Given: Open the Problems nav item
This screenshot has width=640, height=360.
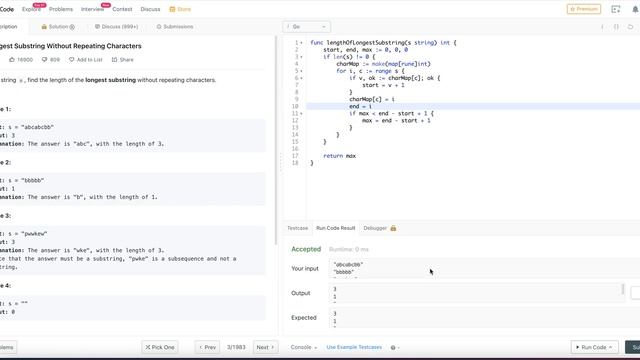Looking at the screenshot, I should 61,9.
